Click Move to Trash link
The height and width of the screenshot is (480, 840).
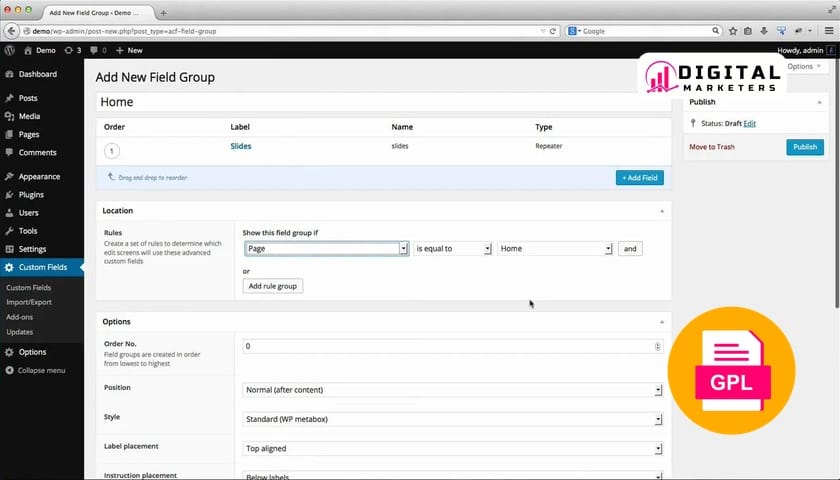point(712,147)
